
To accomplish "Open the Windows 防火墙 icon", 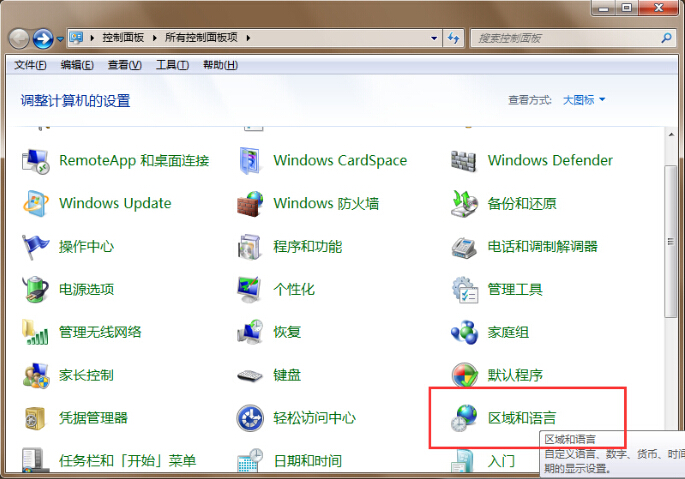I will 250,203.
